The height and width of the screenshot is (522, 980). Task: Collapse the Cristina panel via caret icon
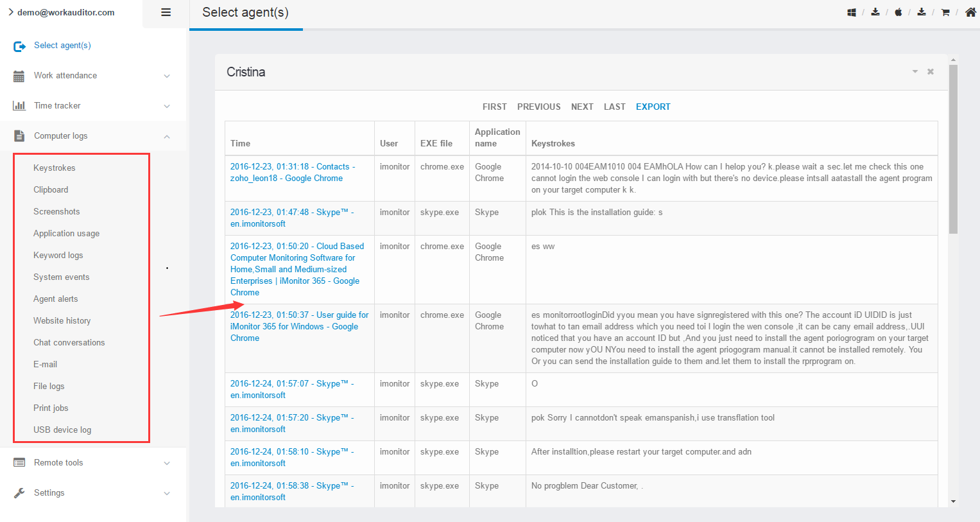(x=915, y=72)
